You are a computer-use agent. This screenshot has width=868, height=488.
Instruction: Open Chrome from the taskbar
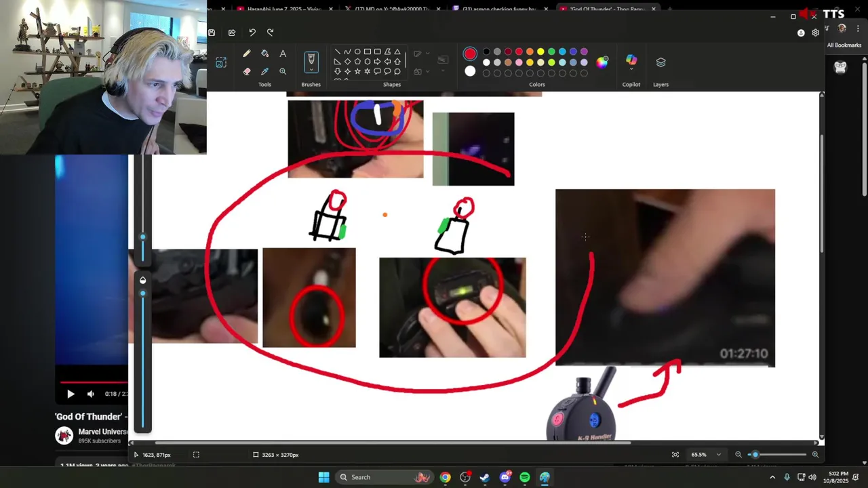point(445,477)
